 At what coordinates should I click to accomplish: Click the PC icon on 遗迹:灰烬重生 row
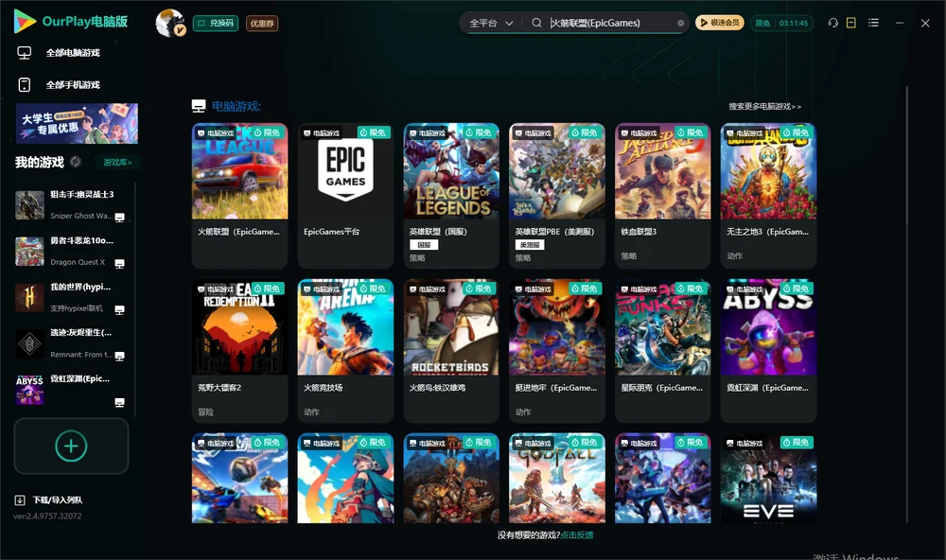pyautogui.click(x=119, y=356)
